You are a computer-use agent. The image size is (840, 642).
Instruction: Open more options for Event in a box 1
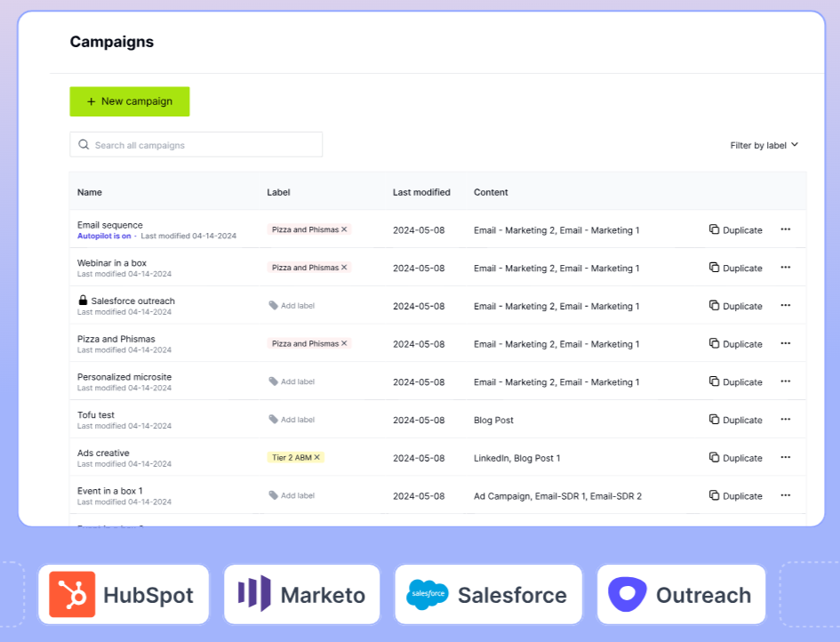coord(786,495)
